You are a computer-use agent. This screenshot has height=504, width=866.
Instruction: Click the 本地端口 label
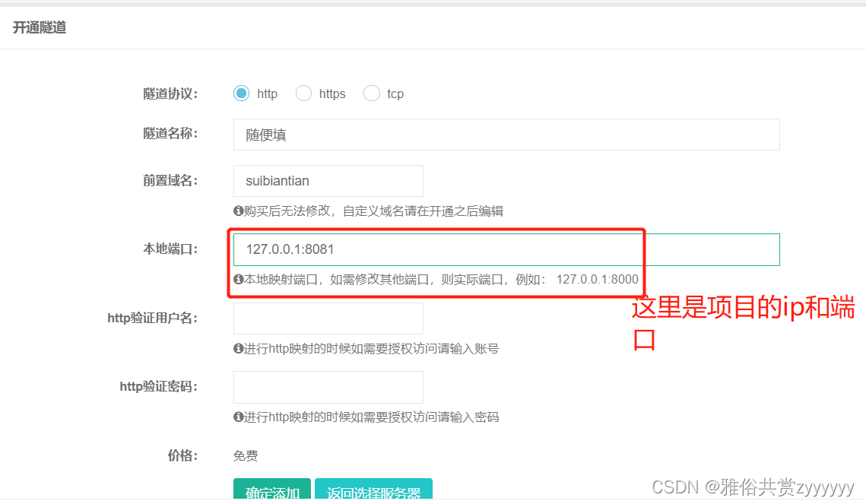pos(170,249)
